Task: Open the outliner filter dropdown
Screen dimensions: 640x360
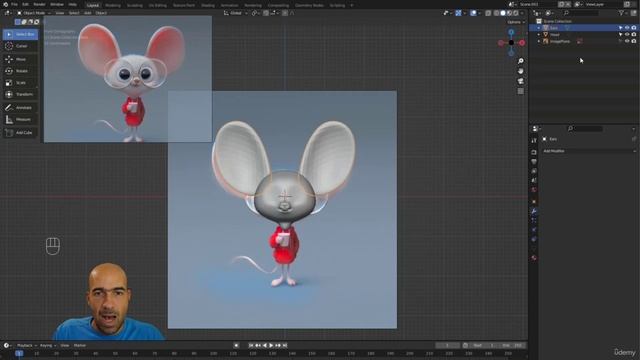Action: coord(623,13)
